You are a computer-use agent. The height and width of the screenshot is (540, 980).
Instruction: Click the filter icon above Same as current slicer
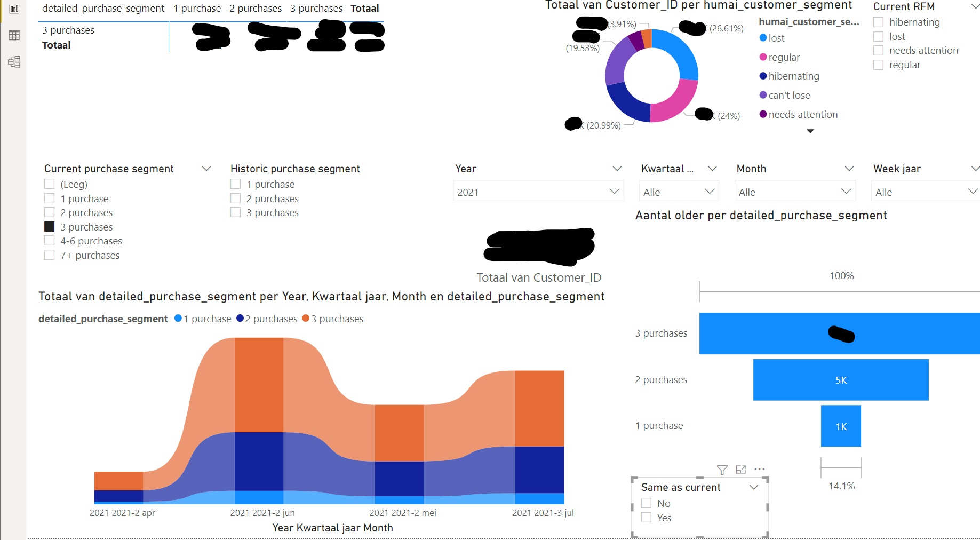(x=722, y=470)
